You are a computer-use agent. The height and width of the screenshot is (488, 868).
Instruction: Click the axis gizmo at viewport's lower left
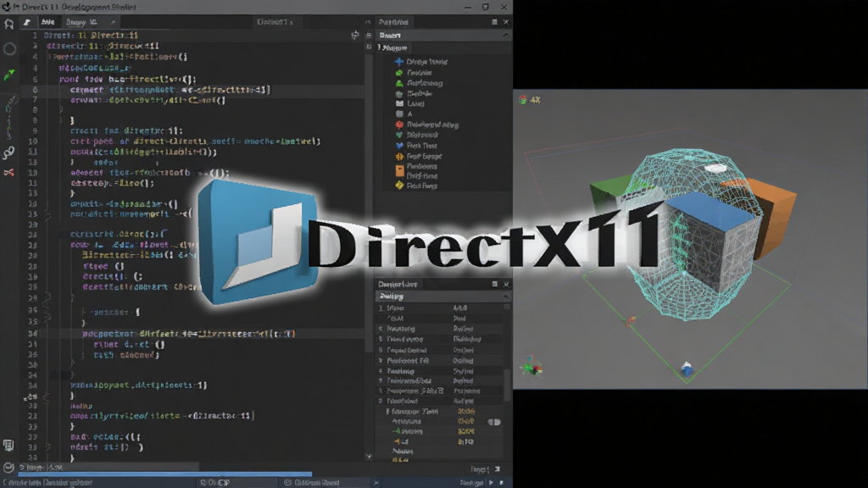click(532, 368)
